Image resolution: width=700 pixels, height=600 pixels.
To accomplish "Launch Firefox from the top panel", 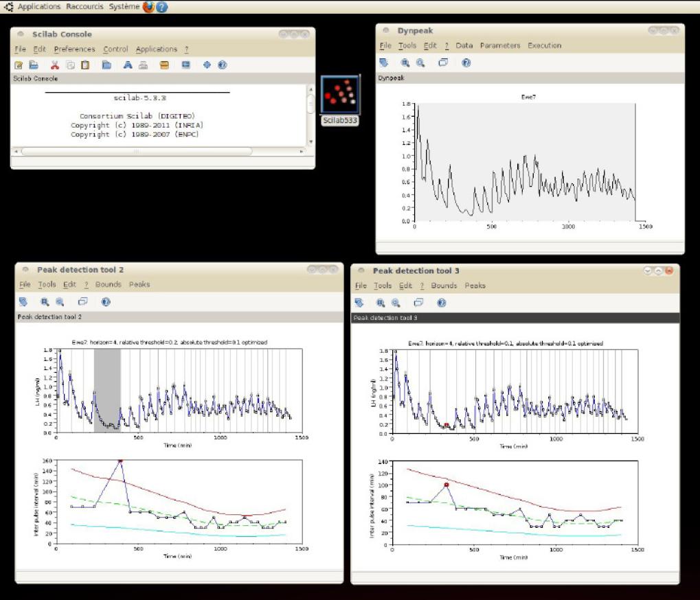I will pos(148,7).
